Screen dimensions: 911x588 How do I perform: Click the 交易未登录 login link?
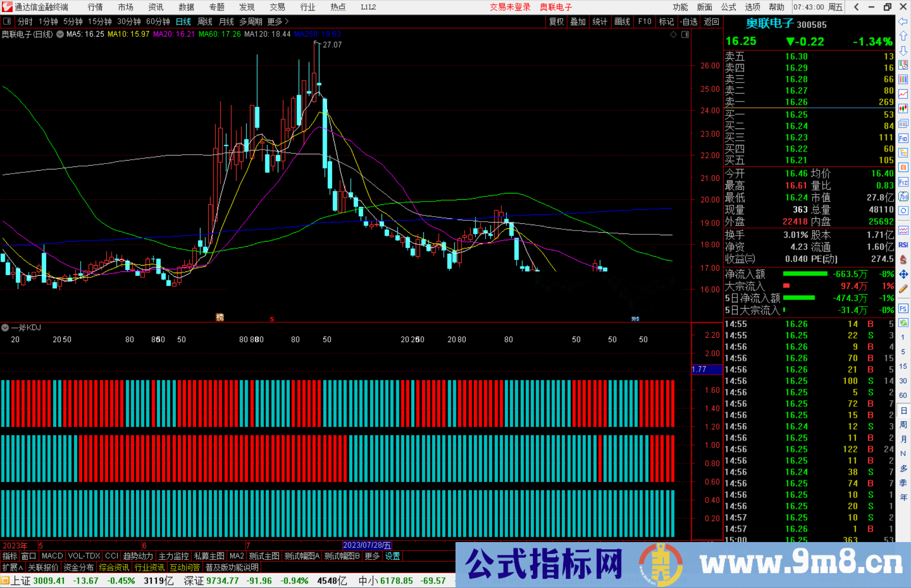(510, 7)
